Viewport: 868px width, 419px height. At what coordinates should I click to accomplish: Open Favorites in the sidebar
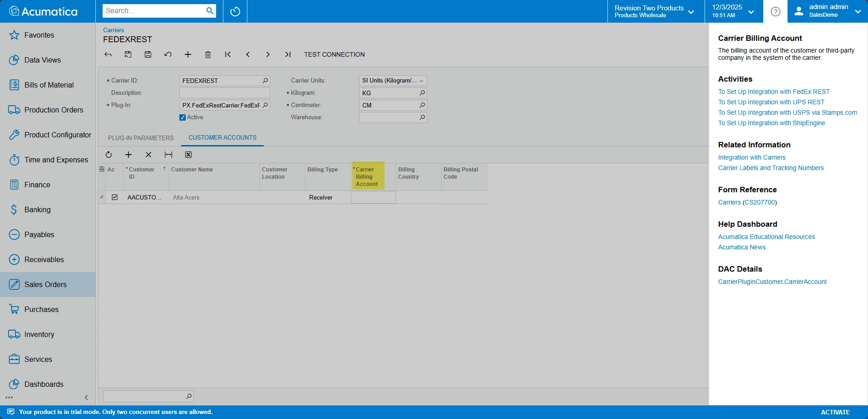tap(48, 35)
